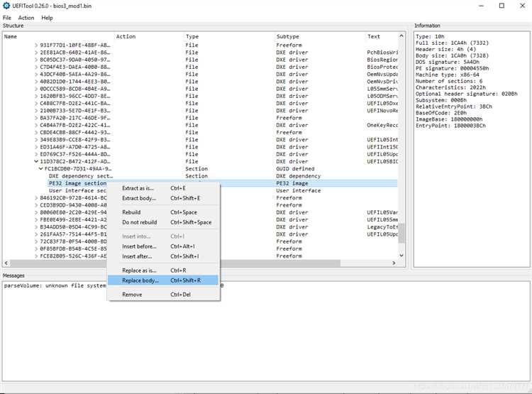Choose Extract body... from context menu
This screenshot has height=394, width=532.
(x=163, y=198)
